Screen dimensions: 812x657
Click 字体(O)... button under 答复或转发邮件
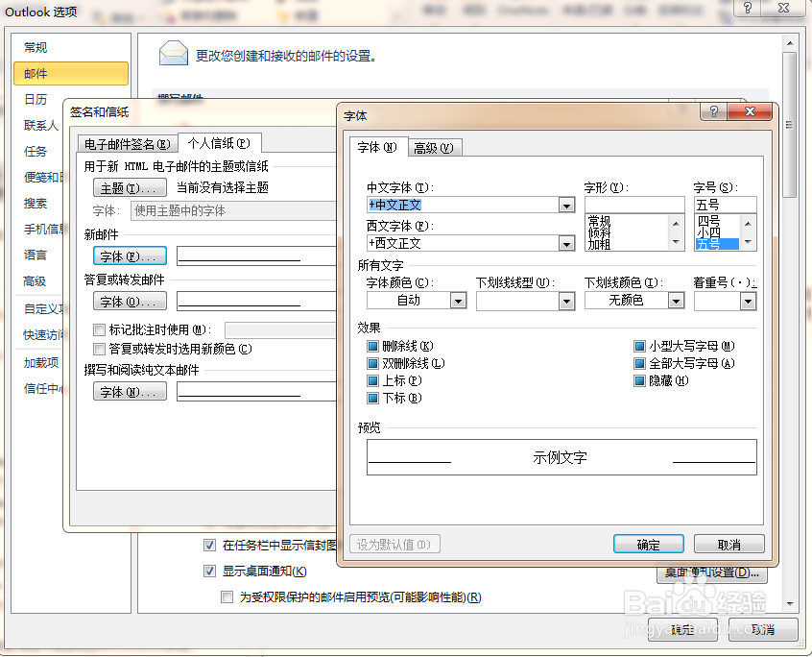click(130, 301)
